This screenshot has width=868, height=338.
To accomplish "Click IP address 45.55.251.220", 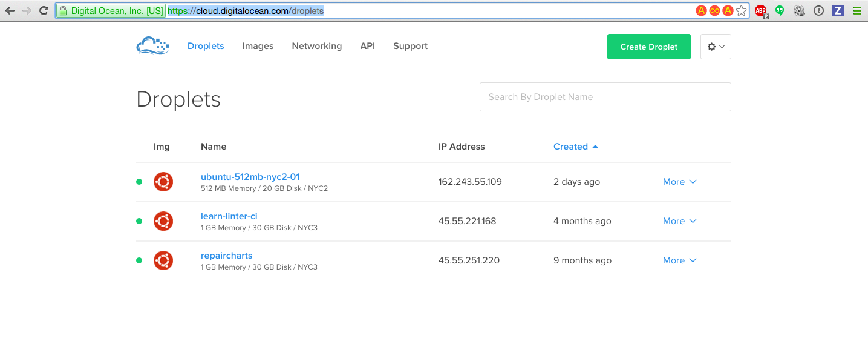I will click(x=469, y=260).
